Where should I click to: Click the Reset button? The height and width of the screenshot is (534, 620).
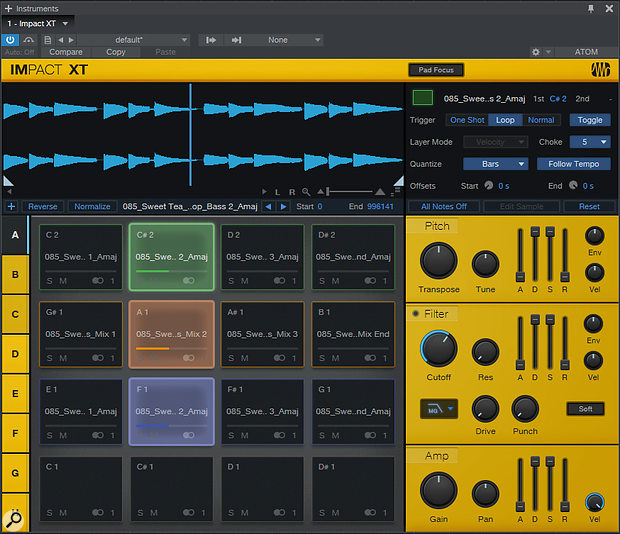pos(589,206)
